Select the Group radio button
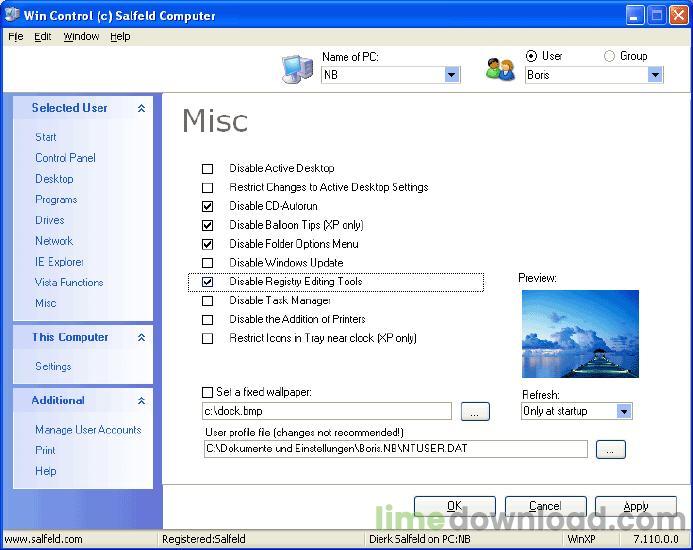Screen dimensions: 693x550 click(609, 56)
